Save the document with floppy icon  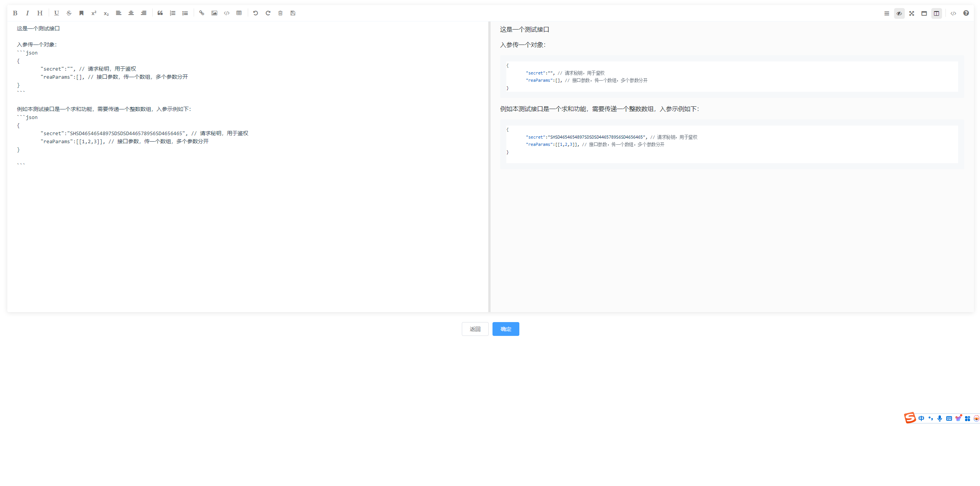(293, 13)
